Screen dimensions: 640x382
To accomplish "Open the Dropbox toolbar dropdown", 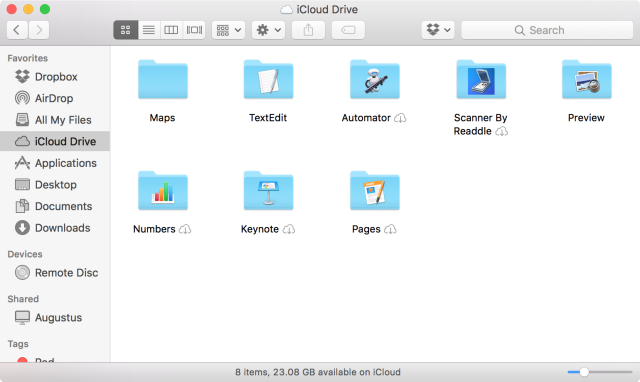I will pos(438,30).
